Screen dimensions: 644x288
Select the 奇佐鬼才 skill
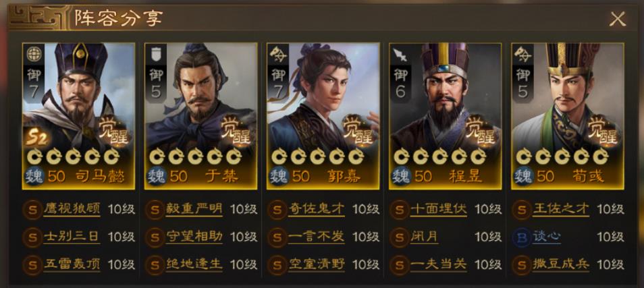point(316,209)
